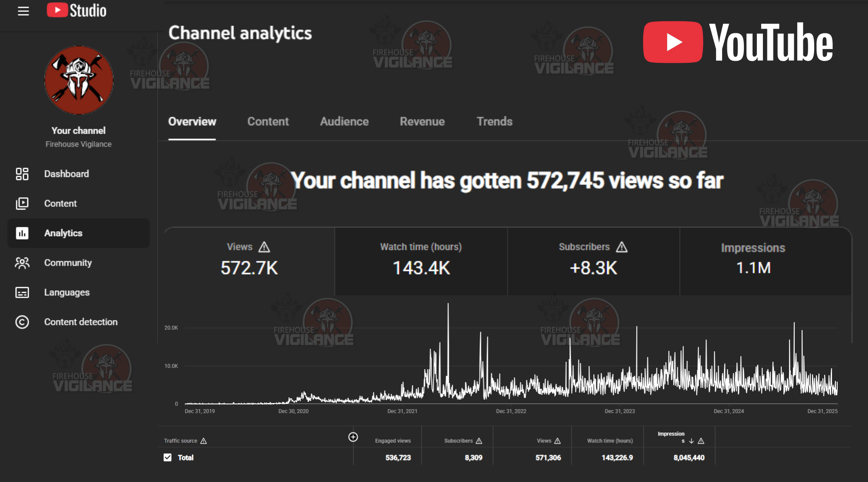Open the navigation hamburger menu

(23, 11)
